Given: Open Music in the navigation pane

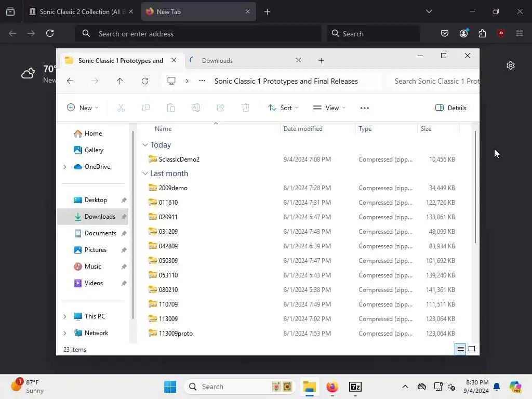Looking at the screenshot, I should point(92,267).
